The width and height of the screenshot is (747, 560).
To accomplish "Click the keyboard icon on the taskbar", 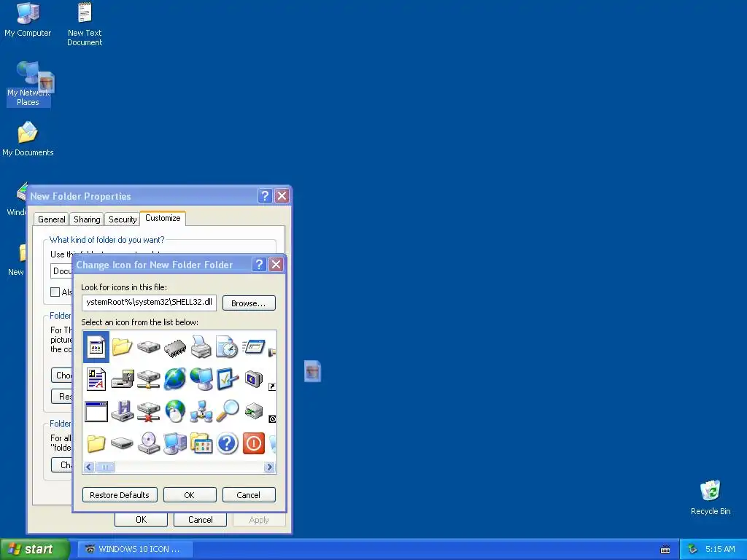I will (x=665, y=550).
